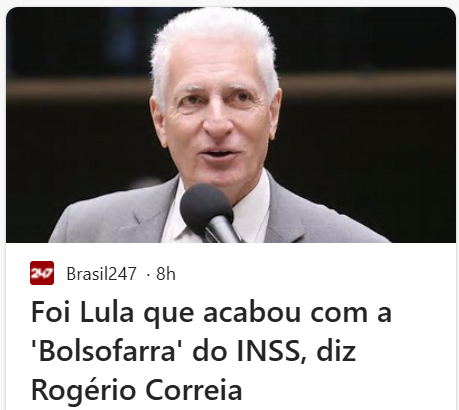Click the red Brasil247 logo icon
459x410 pixels.
[x=42, y=273]
